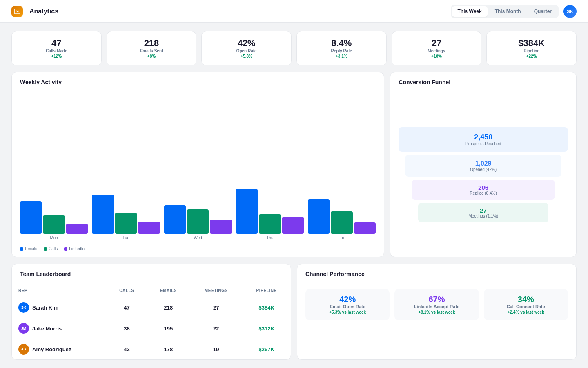Open Amy Rodriguez's leaderboard name
The width and height of the screenshot is (588, 368).
[51, 349]
